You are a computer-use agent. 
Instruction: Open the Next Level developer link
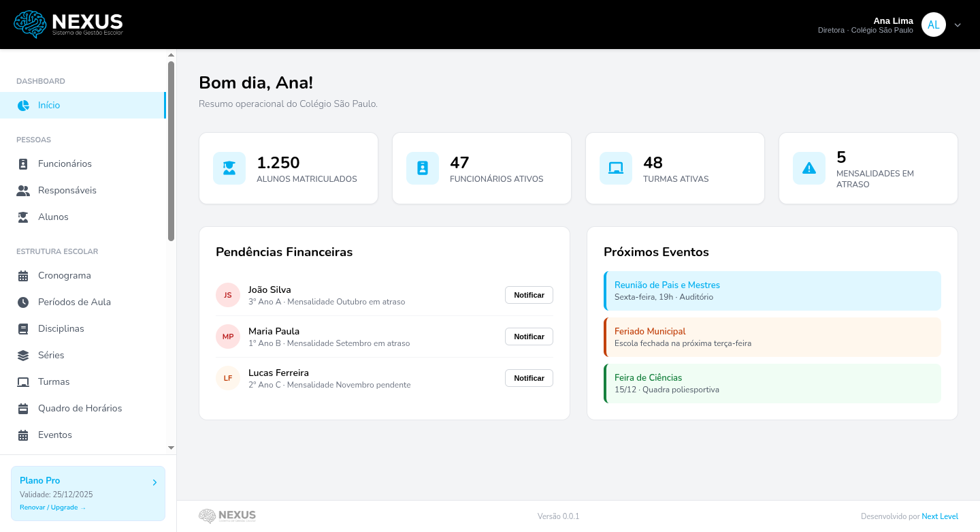940,516
